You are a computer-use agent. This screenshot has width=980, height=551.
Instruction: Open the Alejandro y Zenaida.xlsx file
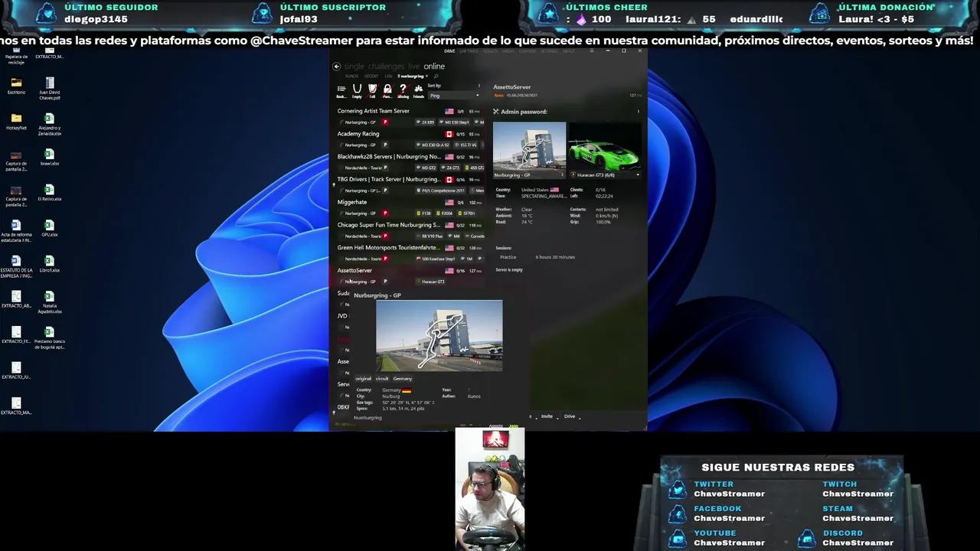(x=50, y=124)
